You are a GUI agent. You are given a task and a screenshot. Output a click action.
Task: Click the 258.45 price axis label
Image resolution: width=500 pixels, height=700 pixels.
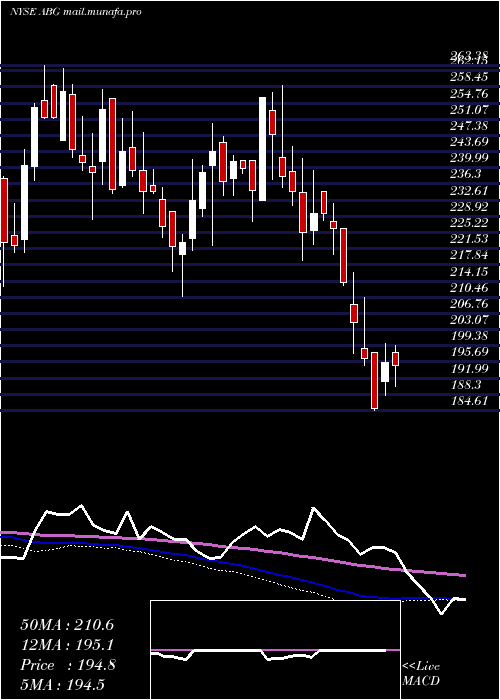pos(468,78)
